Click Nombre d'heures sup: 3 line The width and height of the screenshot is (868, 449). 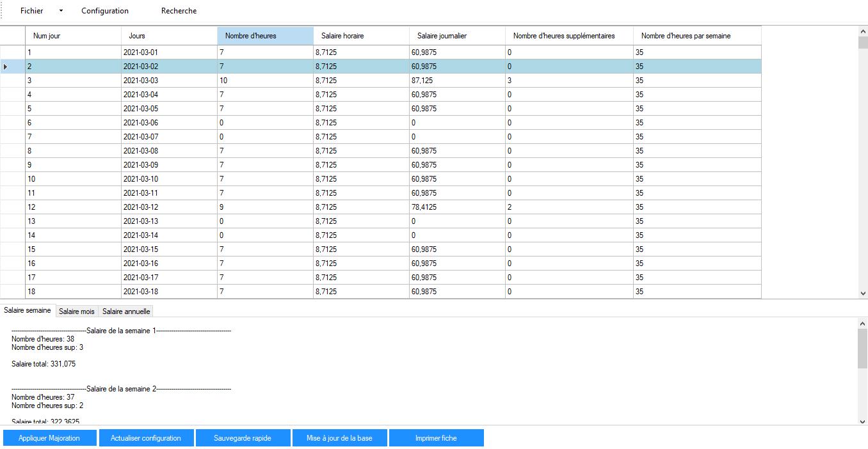pos(47,347)
